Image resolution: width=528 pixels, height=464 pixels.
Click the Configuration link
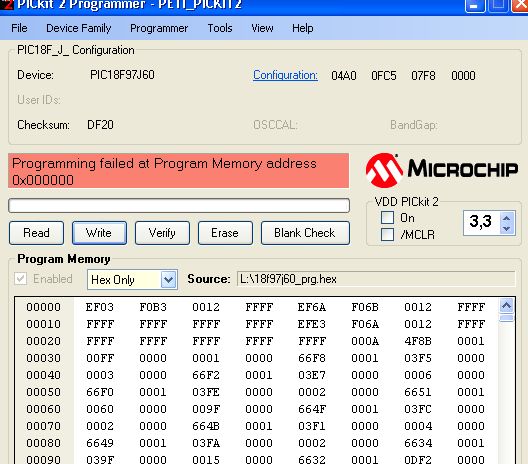285,75
